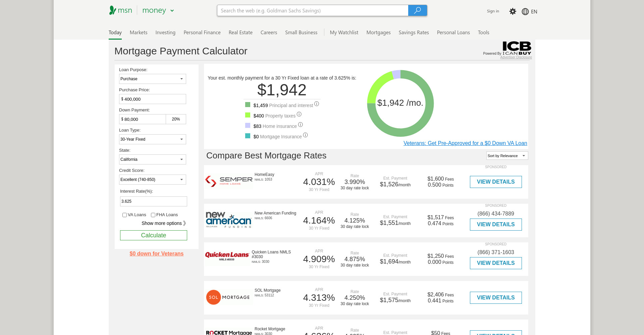
Task: Open Savings Rates tab
Action: tap(414, 33)
